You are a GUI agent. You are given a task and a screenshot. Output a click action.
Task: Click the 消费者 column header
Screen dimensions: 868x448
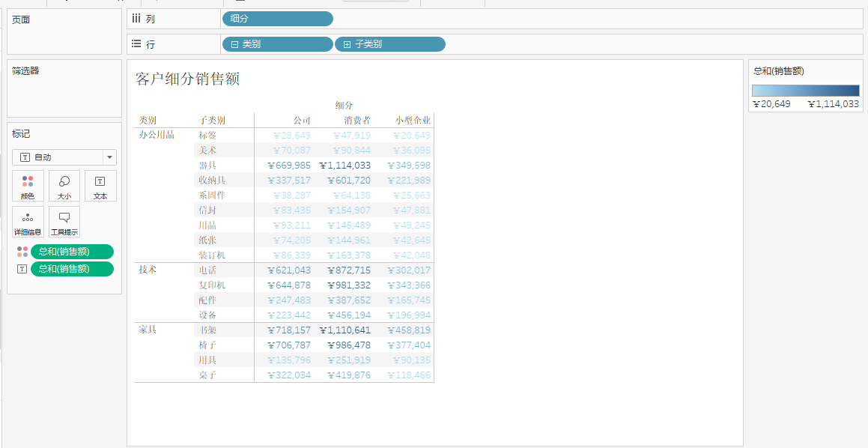pos(357,121)
